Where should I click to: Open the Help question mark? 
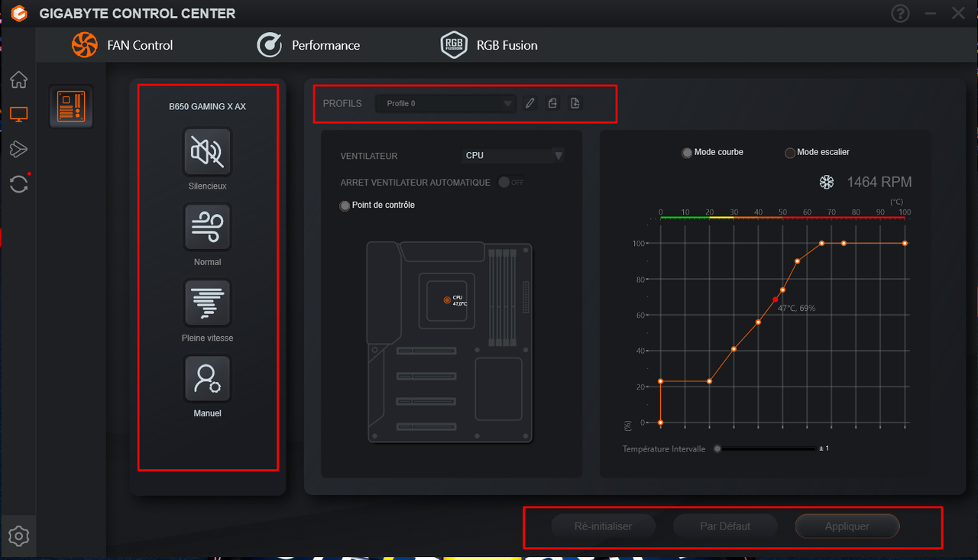[x=900, y=13]
